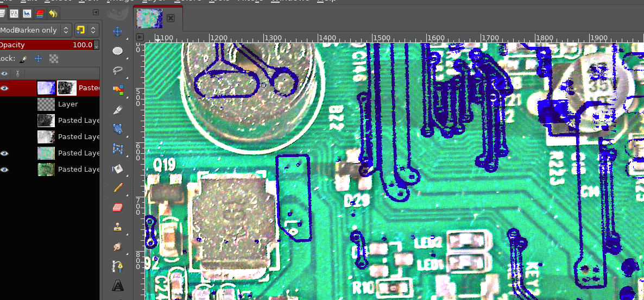Toggle Lock alpha channel checkerboard icon
644x300 pixels.
(53, 59)
